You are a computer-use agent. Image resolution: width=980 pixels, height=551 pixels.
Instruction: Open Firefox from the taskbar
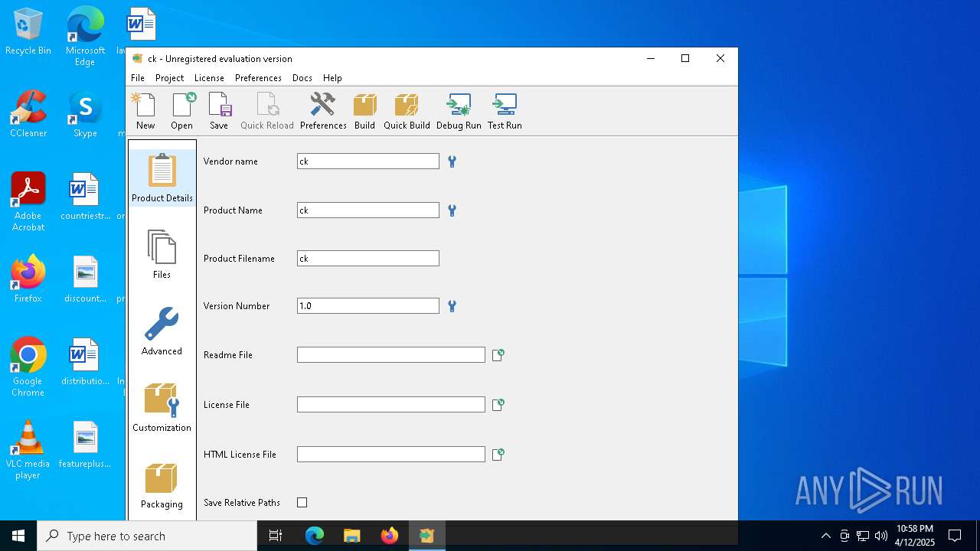click(389, 536)
